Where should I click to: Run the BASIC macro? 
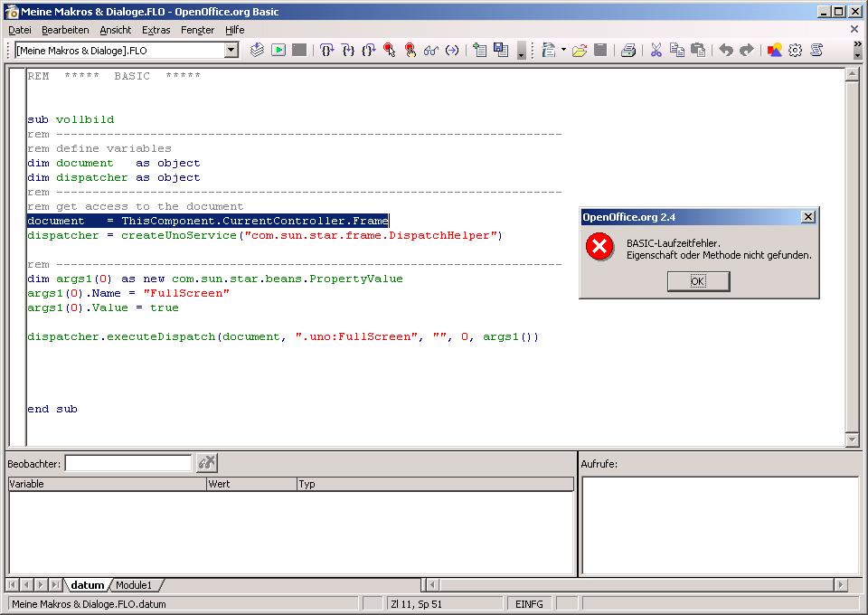(x=278, y=51)
